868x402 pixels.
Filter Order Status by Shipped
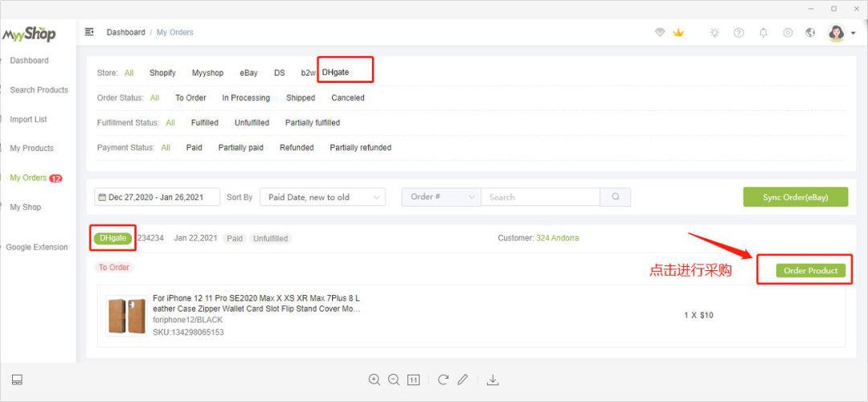(301, 98)
